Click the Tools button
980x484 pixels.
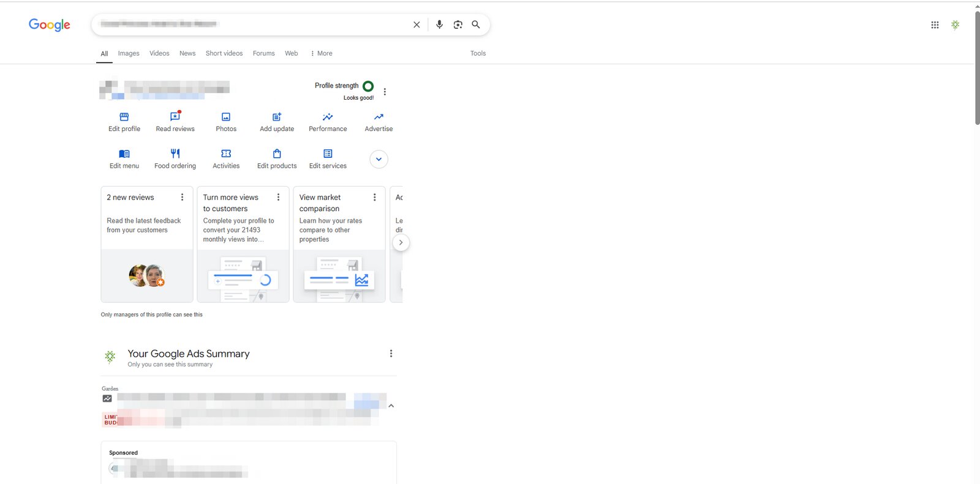click(x=478, y=53)
